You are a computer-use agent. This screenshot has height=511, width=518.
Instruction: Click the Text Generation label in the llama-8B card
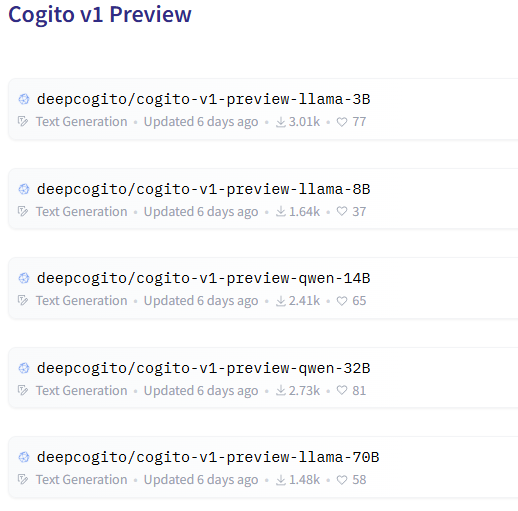[82, 212]
